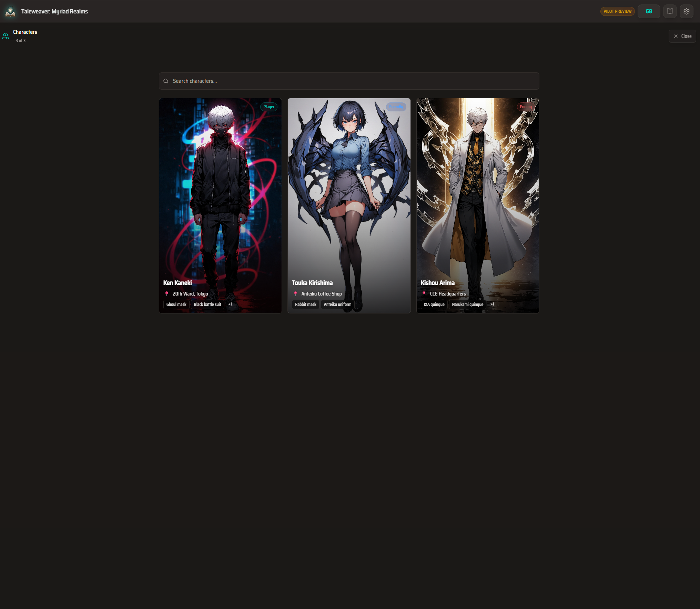Select the Narukami quinque tag chip
This screenshot has width=700, height=609.
(467, 304)
